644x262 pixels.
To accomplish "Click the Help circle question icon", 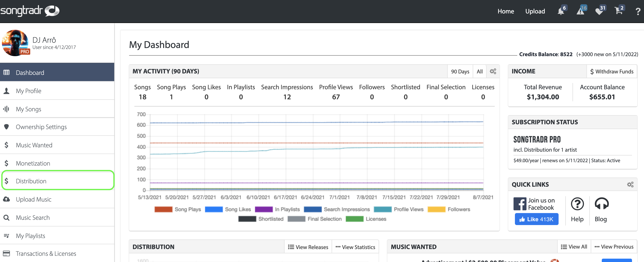I will [x=577, y=204].
